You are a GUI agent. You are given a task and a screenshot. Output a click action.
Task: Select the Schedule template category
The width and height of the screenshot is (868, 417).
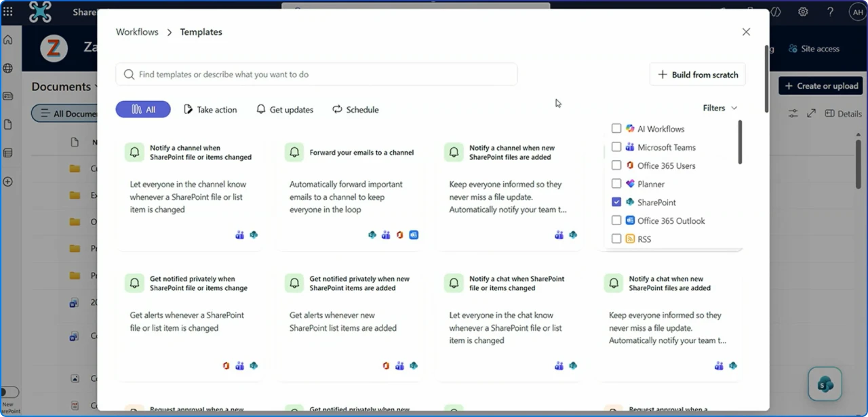tap(355, 109)
